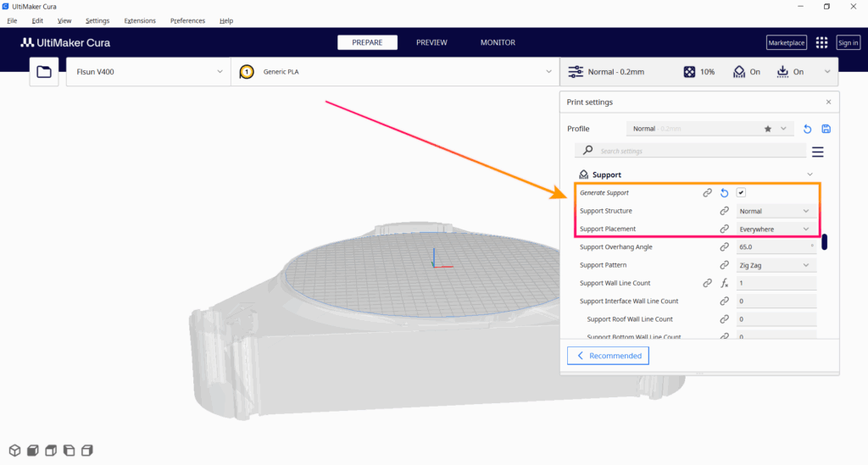Open the Profile Normal dropdown
Image resolution: width=868 pixels, height=465 pixels.
coord(709,129)
